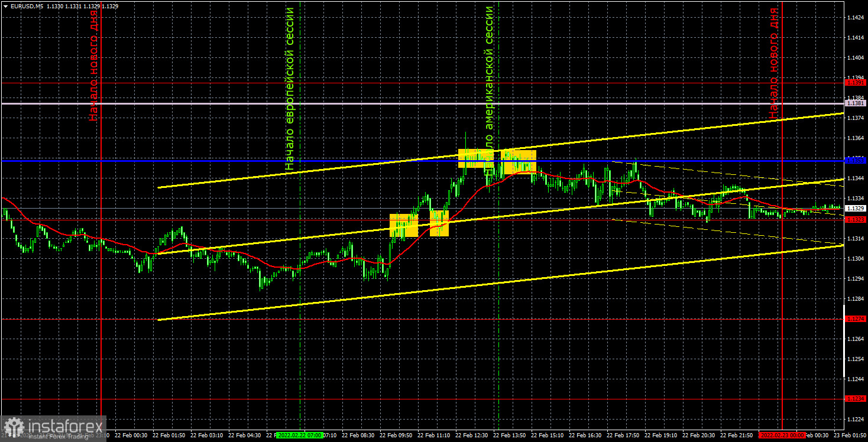
Task: Select the pink 1.1381 price level label
Action: (856, 103)
